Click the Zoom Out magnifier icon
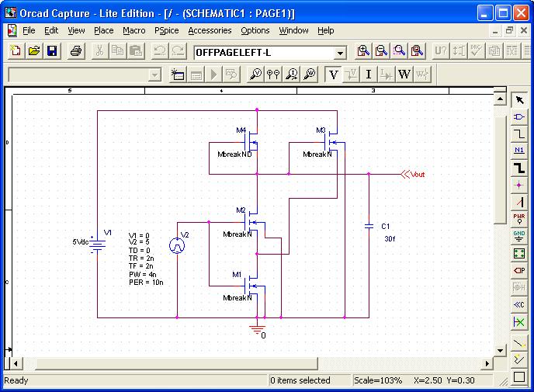 pyautogui.click(x=381, y=51)
